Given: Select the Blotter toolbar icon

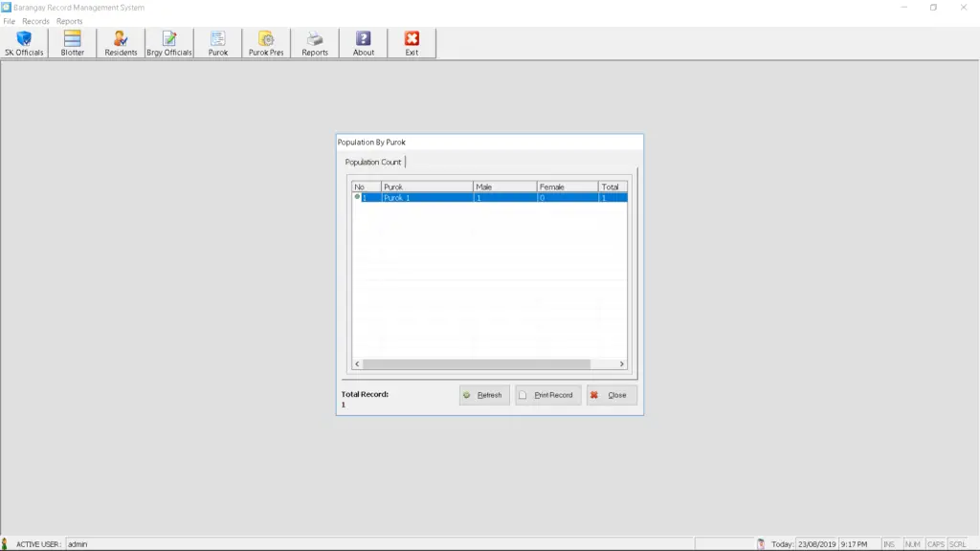Looking at the screenshot, I should pyautogui.click(x=72, y=42).
